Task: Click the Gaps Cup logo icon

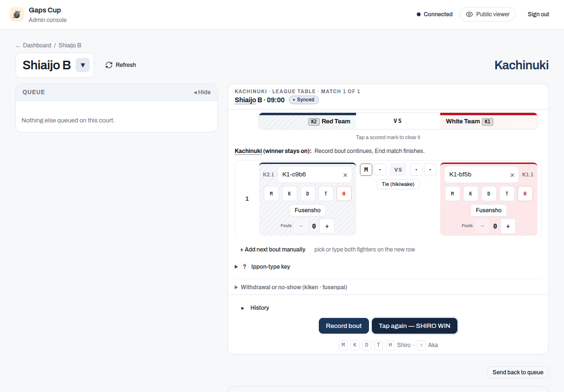Action: 17,14
